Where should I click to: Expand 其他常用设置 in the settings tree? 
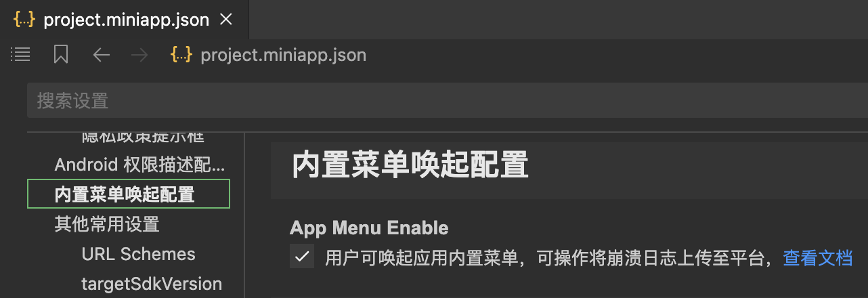tap(107, 223)
